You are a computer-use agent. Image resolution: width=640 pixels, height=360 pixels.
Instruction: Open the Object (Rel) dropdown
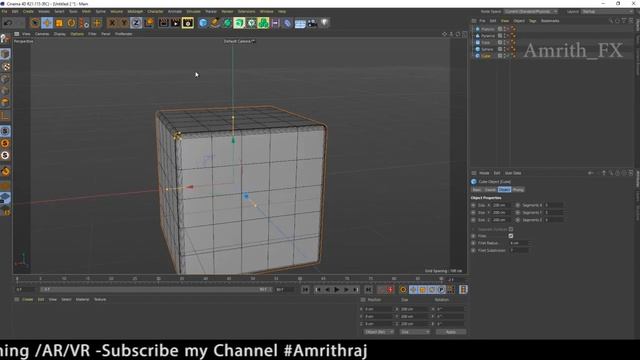click(x=378, y=332)
